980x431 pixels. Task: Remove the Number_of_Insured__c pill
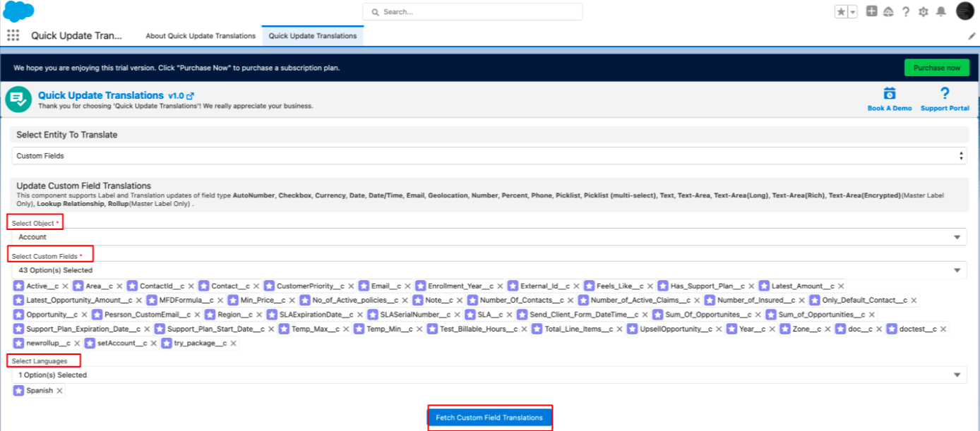801,301
